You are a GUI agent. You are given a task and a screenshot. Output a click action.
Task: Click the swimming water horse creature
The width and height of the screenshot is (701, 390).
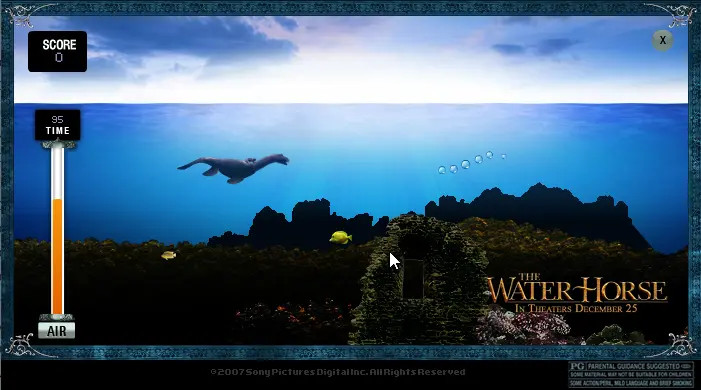click(x=233, y=168)
